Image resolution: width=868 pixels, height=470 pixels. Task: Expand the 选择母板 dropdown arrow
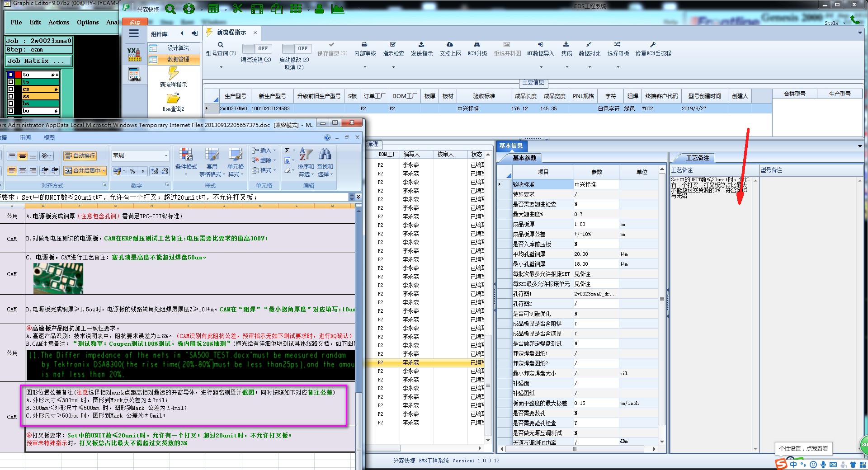coord(618,67)
